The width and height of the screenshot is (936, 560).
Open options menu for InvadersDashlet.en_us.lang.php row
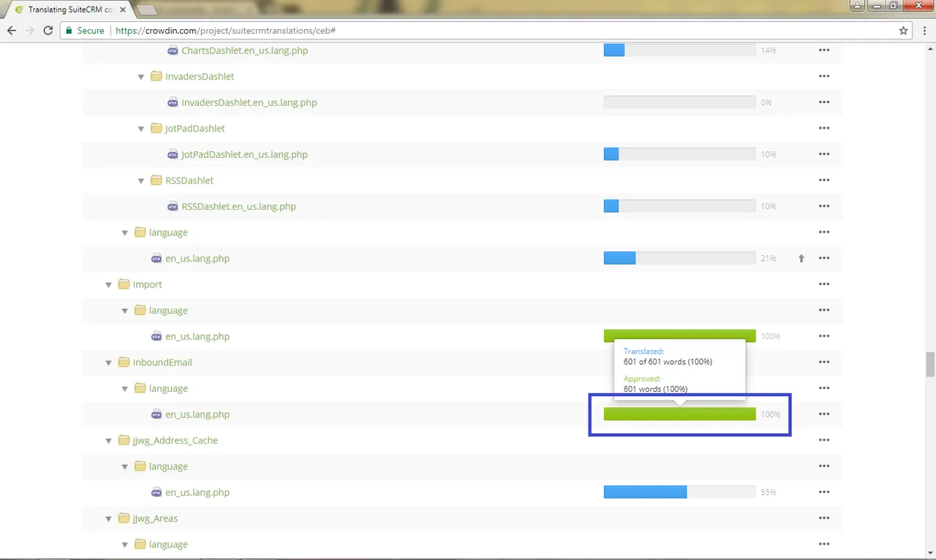[x=824, y=102]
